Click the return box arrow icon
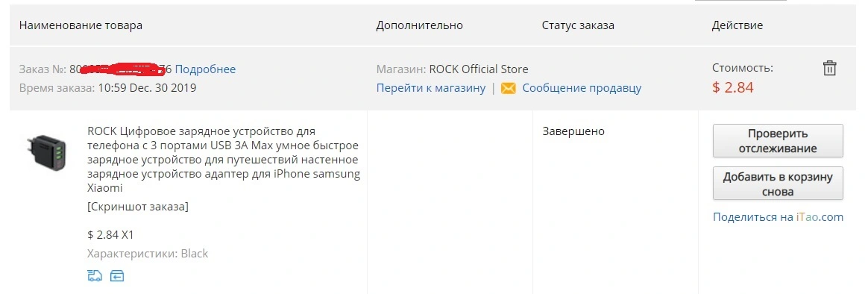Viewport: 868px width, 294px height. coord(117,275)
